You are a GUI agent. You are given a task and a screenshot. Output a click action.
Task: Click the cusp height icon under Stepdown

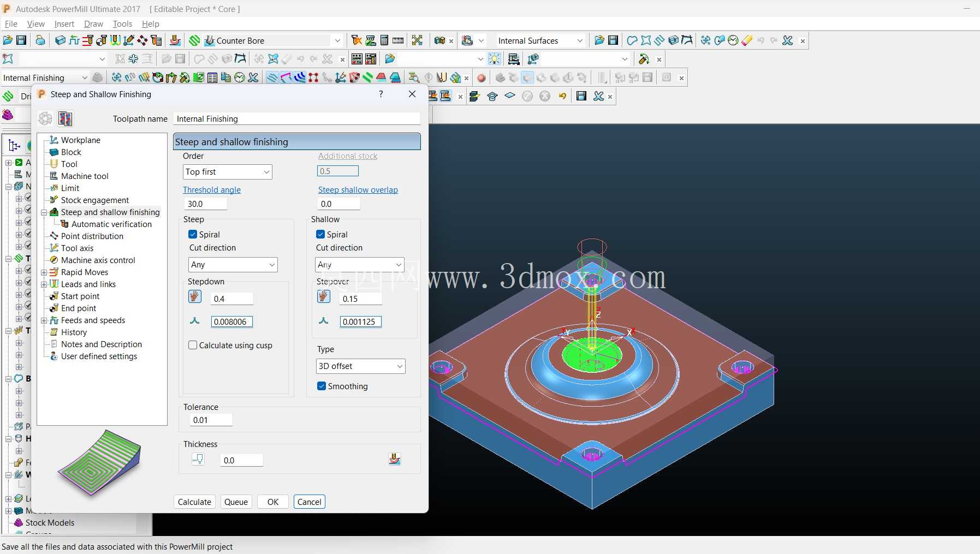(194, 321)
